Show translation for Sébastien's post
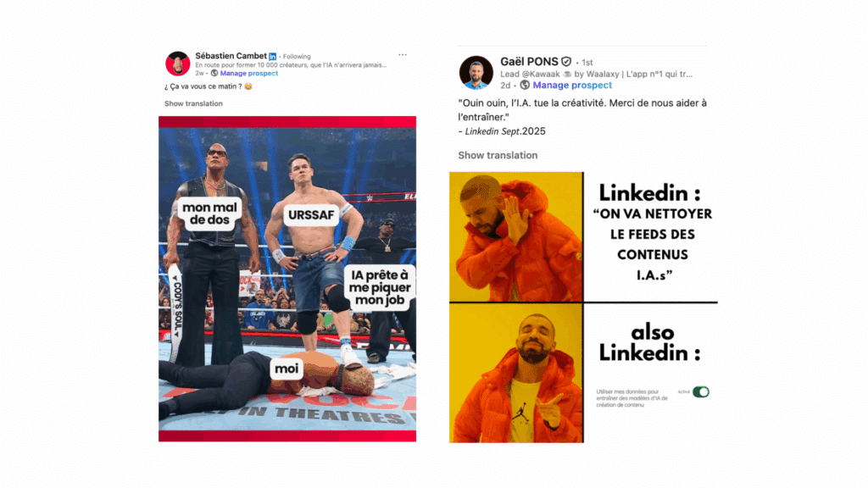 pos(193,103)
